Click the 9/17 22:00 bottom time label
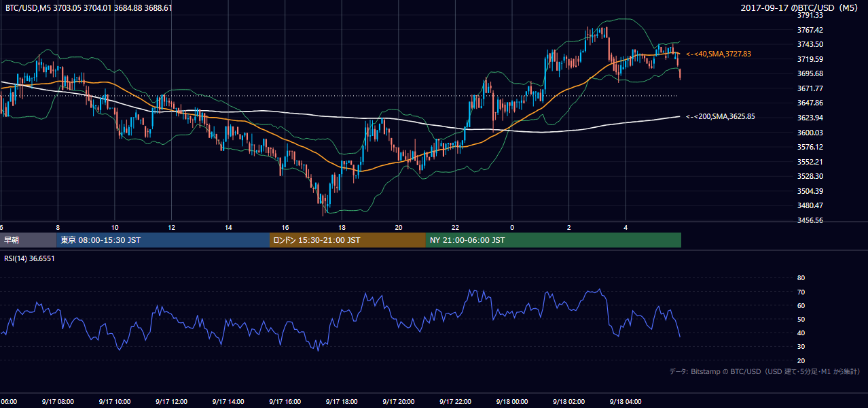This screenshot has height=408, width=868. [x=455, y=401]
